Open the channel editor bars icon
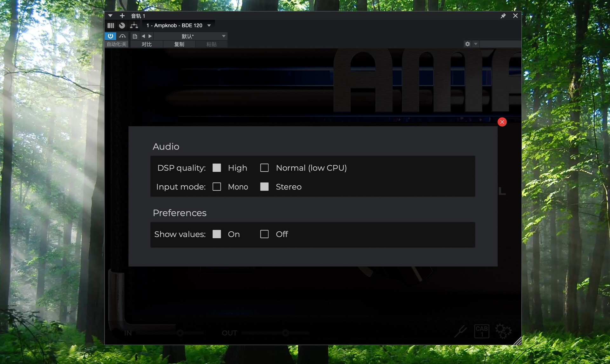 click(x=111, y=25)
